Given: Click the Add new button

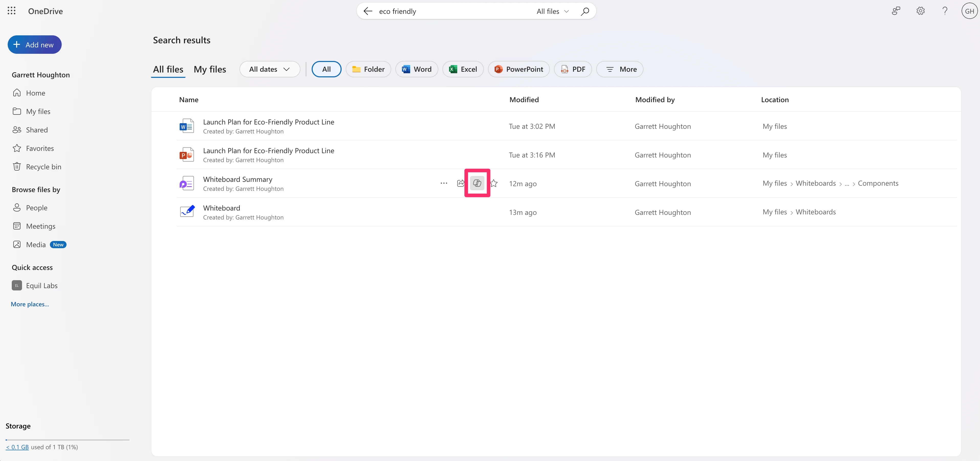Looking at the screenshot, I should tap(35, 45).
